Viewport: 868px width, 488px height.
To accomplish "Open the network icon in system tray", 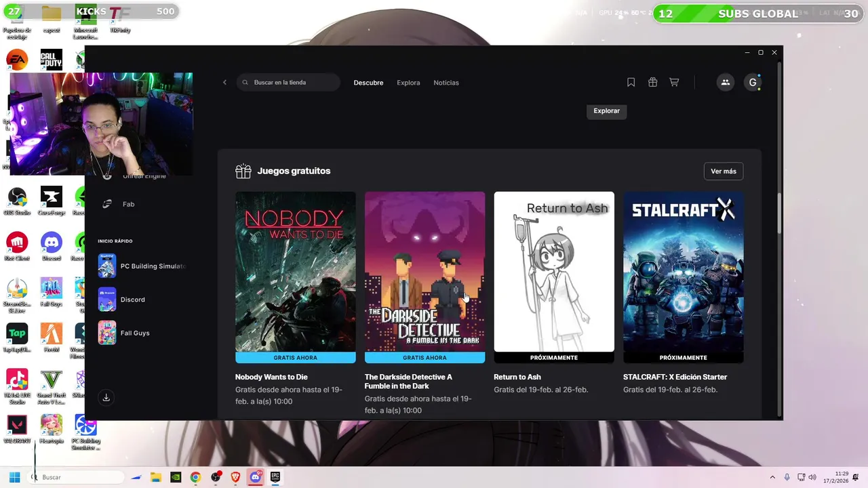I will 801,478.
